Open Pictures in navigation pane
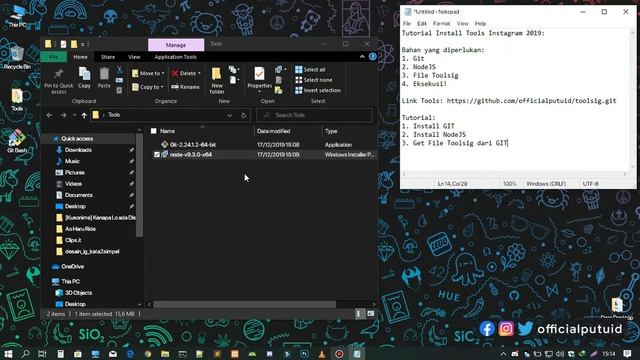Viewport: 640px width, 360px height. 75,173
